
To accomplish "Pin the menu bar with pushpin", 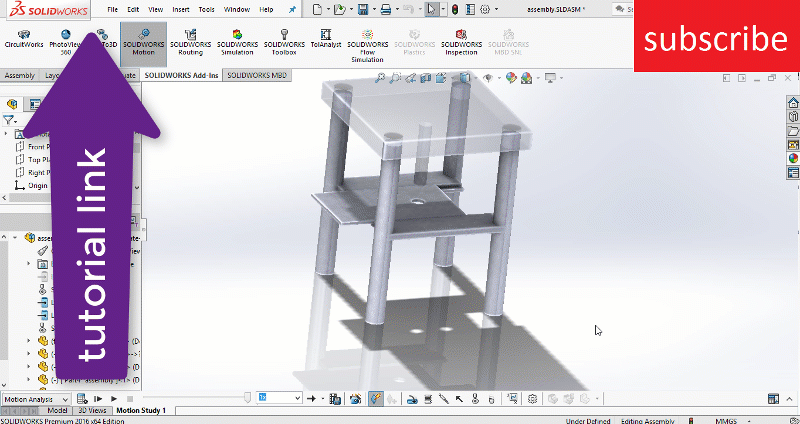I will coord(292,9).
